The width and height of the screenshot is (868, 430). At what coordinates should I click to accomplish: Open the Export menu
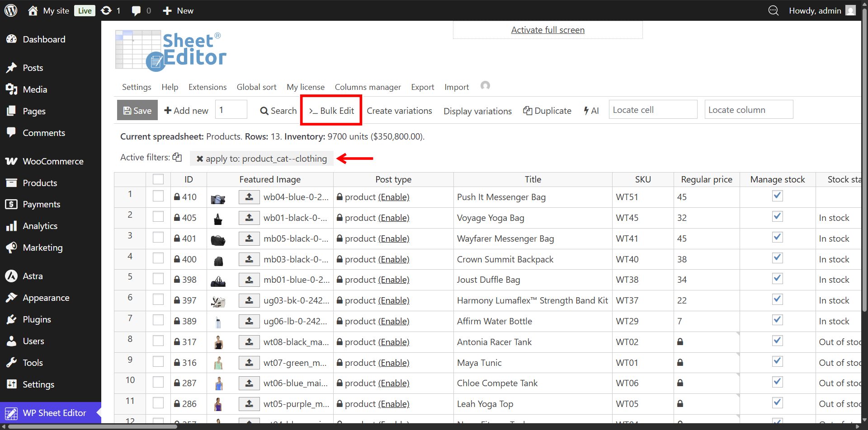pos(423,87)
